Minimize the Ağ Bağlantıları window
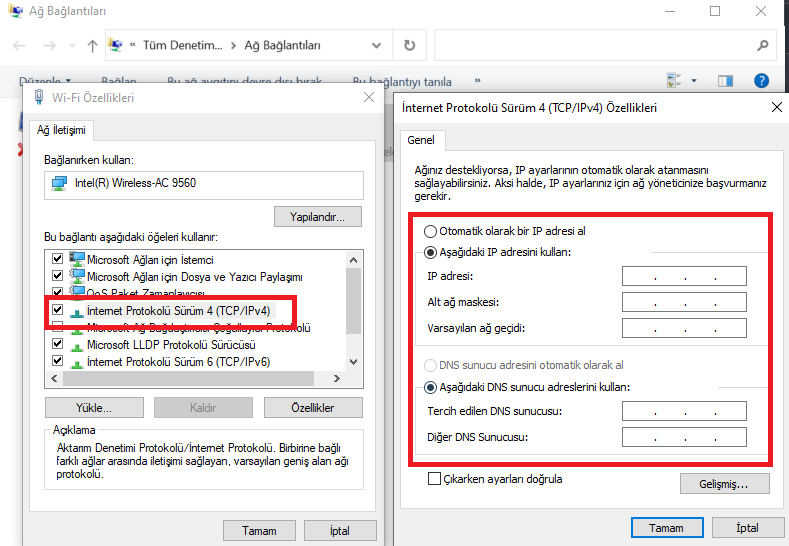The height and width of the screenshot is (546, 789). click(x=670, y=11)
